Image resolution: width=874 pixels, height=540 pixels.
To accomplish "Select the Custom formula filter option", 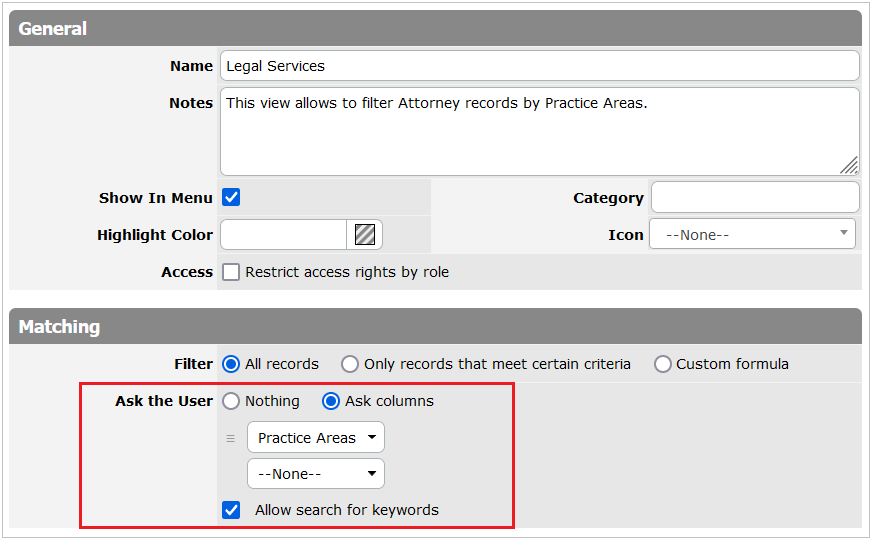I will 662,364.
